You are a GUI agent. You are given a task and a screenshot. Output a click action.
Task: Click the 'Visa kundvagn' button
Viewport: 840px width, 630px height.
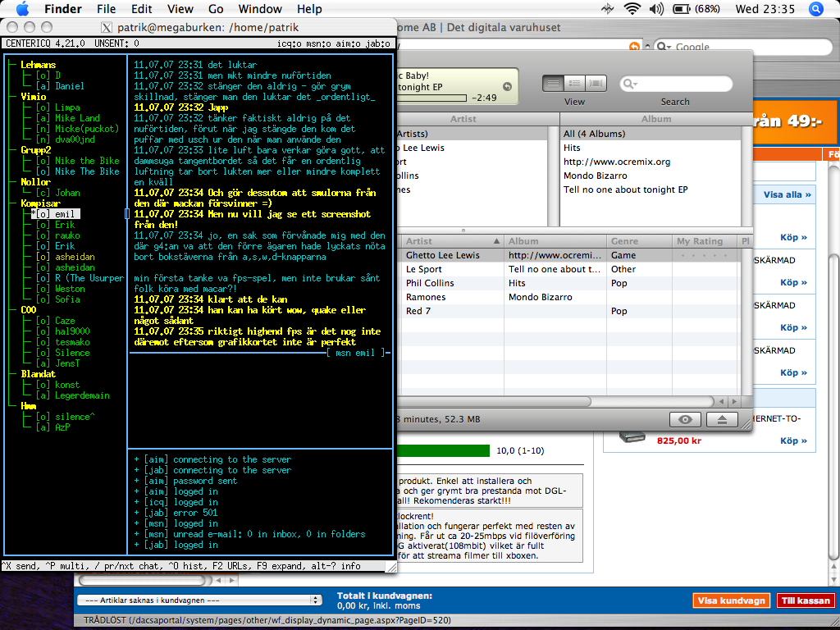[731, 600]
